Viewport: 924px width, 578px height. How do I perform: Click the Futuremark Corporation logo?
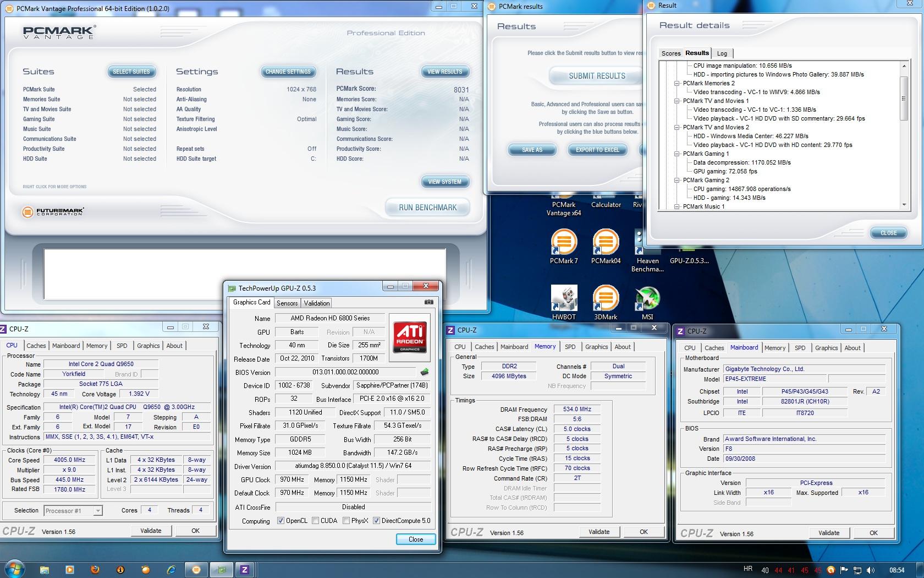(x=53, y=211)
